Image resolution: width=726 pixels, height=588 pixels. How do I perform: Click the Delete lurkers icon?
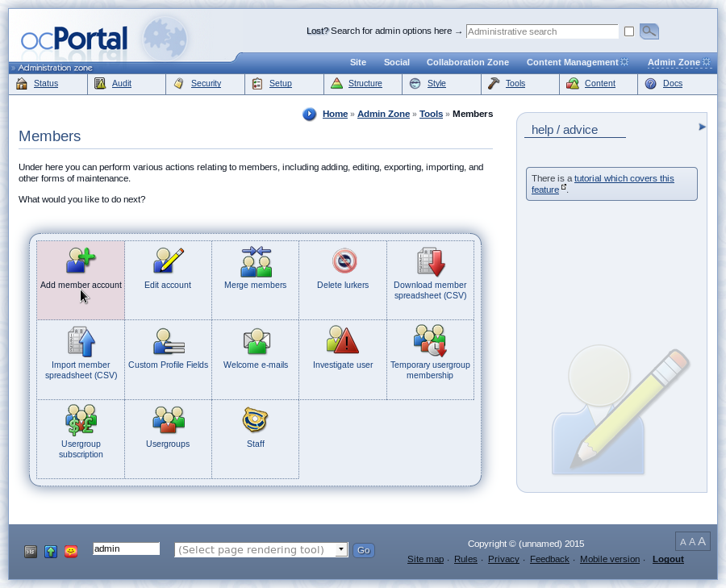pos(344,261)
